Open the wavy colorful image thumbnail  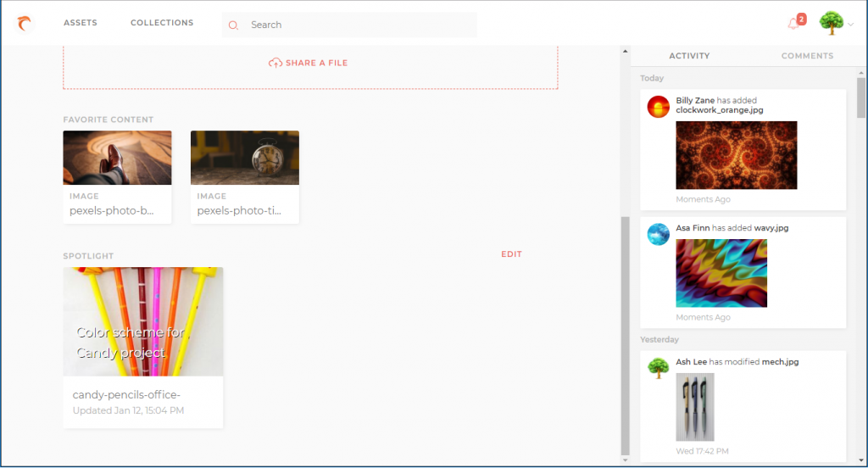pyautogui.click(x=721, y=273)
